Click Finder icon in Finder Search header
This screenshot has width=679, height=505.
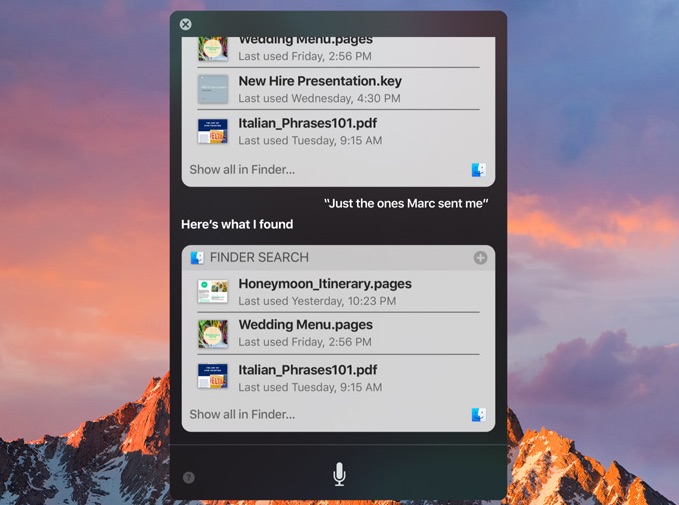click(197, 258)
